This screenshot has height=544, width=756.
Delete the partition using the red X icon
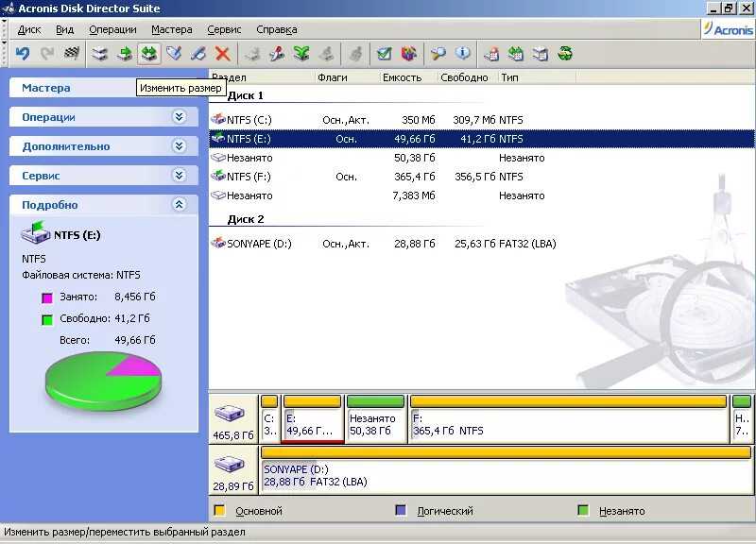pos(223,54)
